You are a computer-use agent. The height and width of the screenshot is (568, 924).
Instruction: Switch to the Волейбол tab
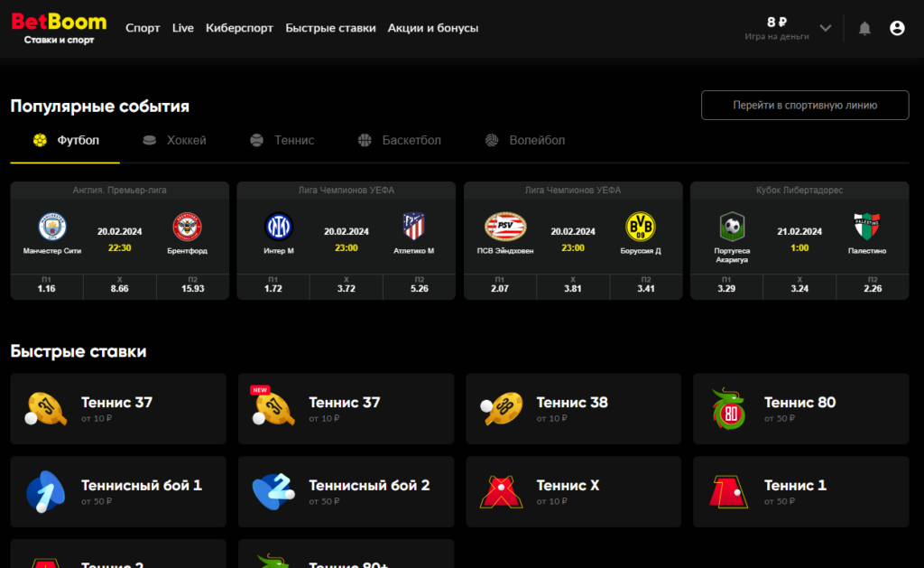525,140
